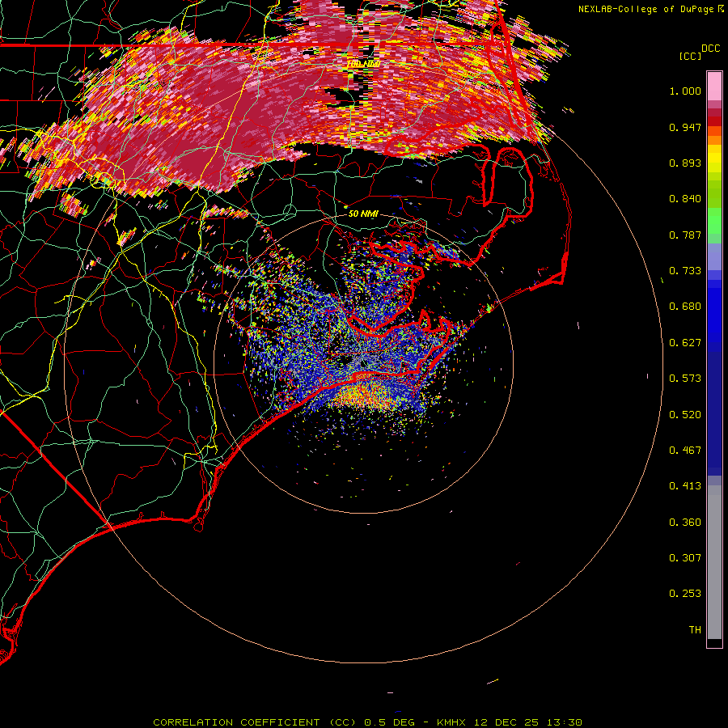Select the 0.360 scale value
Screen dimensions: 728x728
coord(685,523)
